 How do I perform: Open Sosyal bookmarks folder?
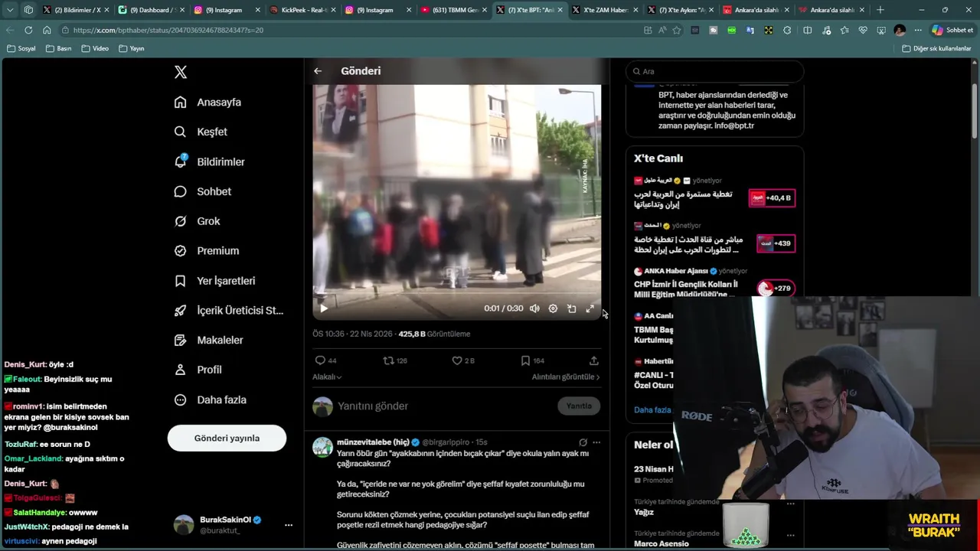tap(21, 48)
